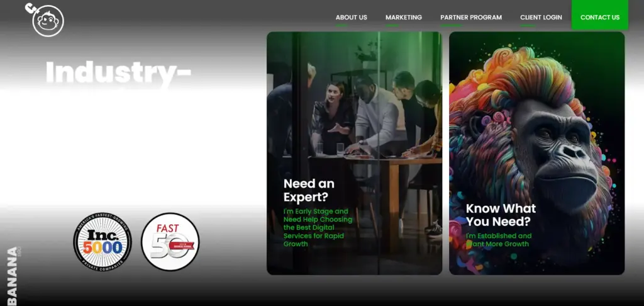Click the magnet symbol on the logo
Image resolution: width=644 pixels, height=306 pixels.
pos(30,8)
